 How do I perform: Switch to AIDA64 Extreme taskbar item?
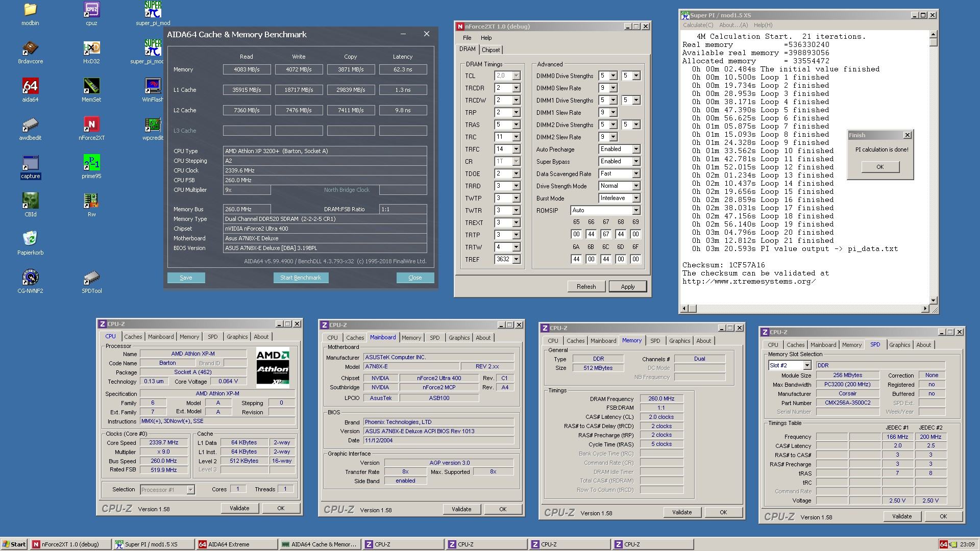237,544
